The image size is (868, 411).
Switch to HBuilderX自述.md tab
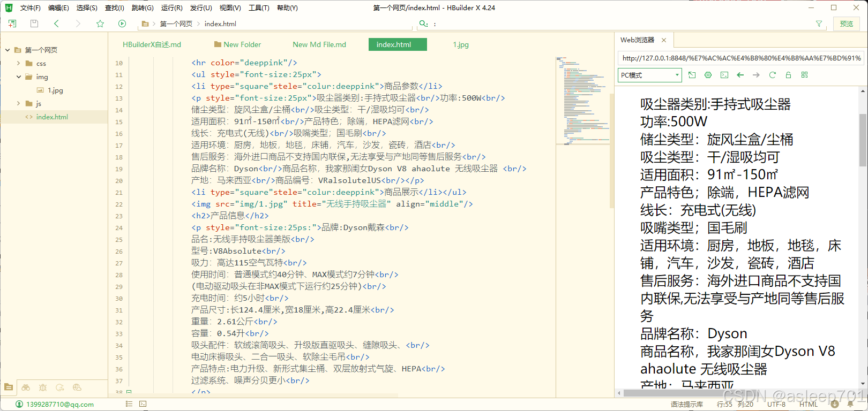tap(152, 44)
